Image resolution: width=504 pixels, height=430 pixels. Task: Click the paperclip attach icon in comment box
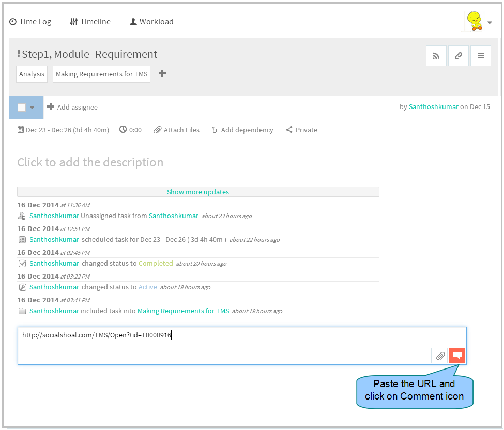pos(440,356)
